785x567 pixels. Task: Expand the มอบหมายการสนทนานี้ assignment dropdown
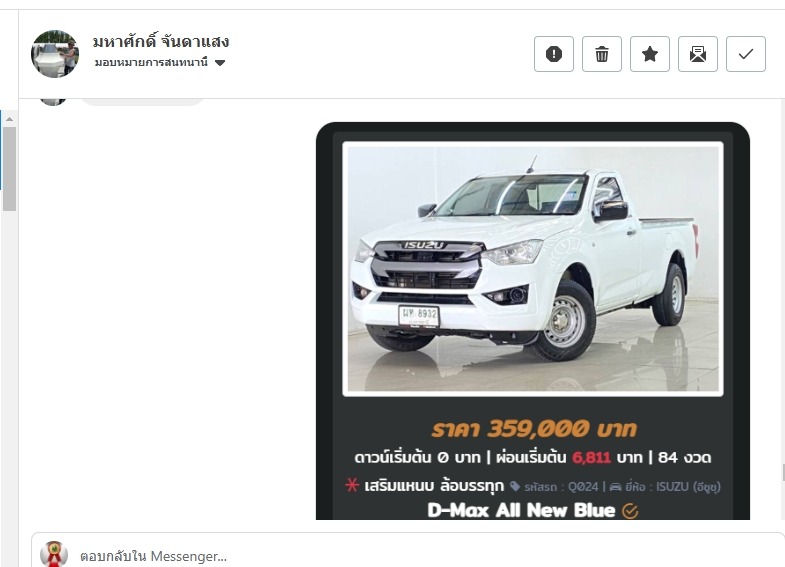pos(160,63)
